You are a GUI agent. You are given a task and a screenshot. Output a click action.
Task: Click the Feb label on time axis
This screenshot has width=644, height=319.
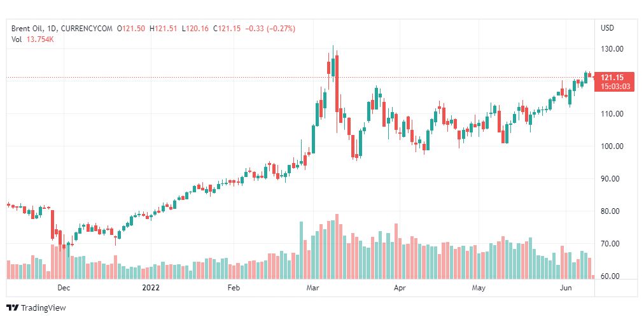(x=234, y=288)
